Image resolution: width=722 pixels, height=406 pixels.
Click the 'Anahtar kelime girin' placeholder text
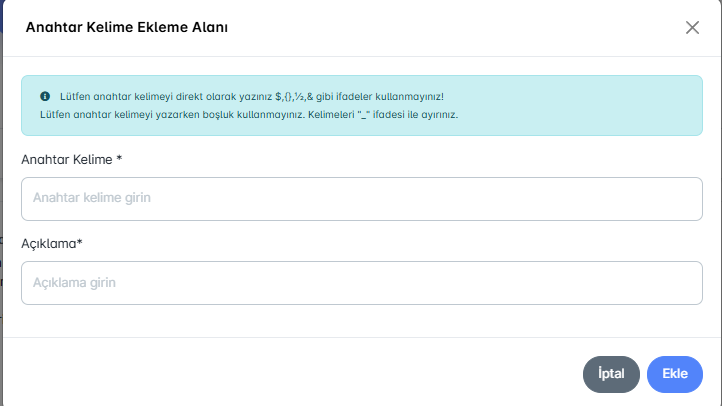(x=98, y=198)
